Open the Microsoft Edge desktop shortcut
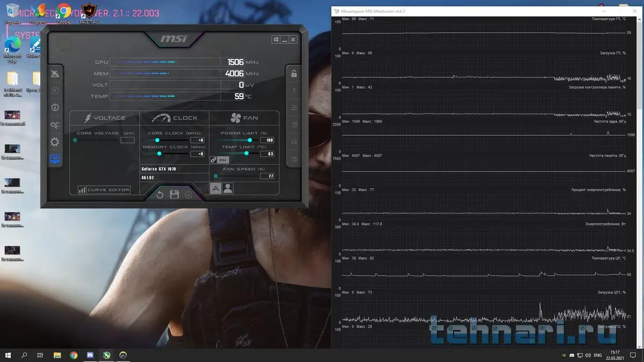Viewport: 644px width, 362px height. (x=12, y=50)
